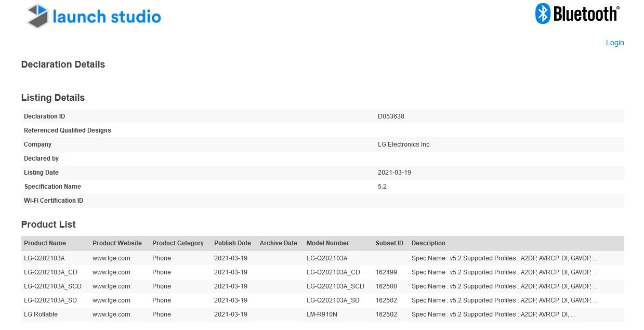Viewport: 644px width, 330px height.
Task: Click the Bluetooth logo icon
Action: click(x=543, y=14)
